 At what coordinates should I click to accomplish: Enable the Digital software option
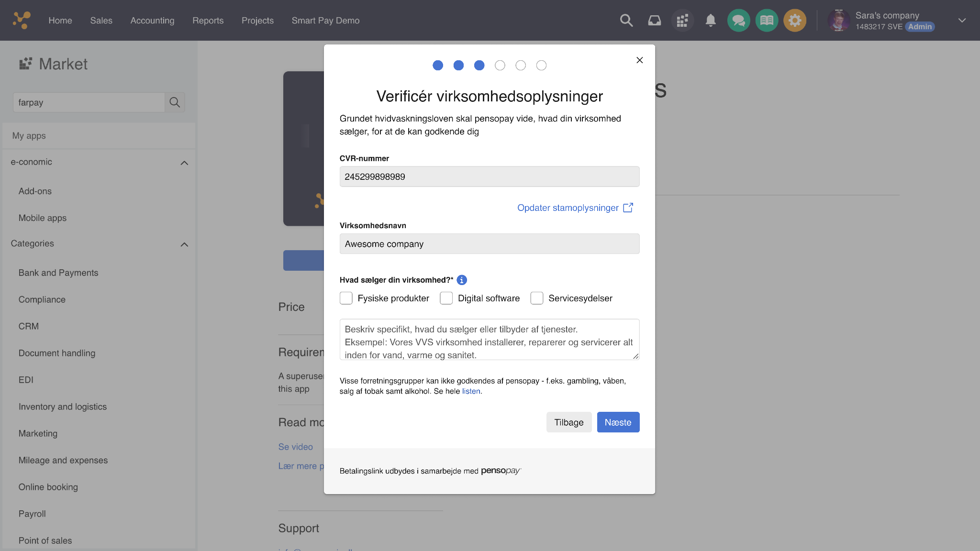[446, 298]
